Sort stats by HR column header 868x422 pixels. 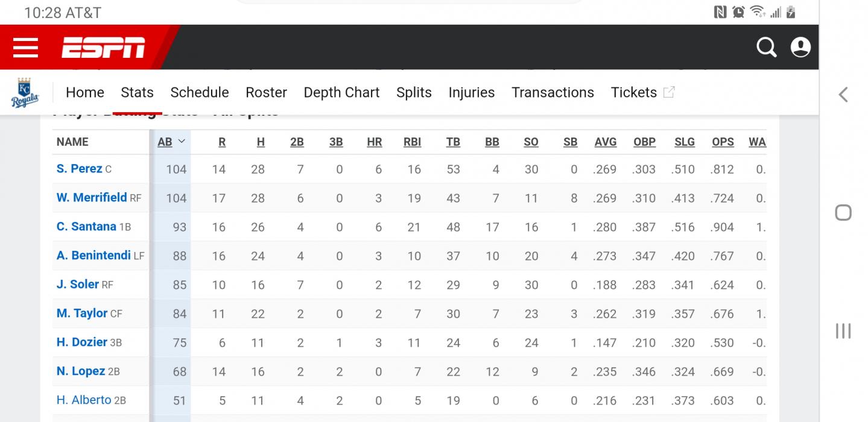click(374, 142)
